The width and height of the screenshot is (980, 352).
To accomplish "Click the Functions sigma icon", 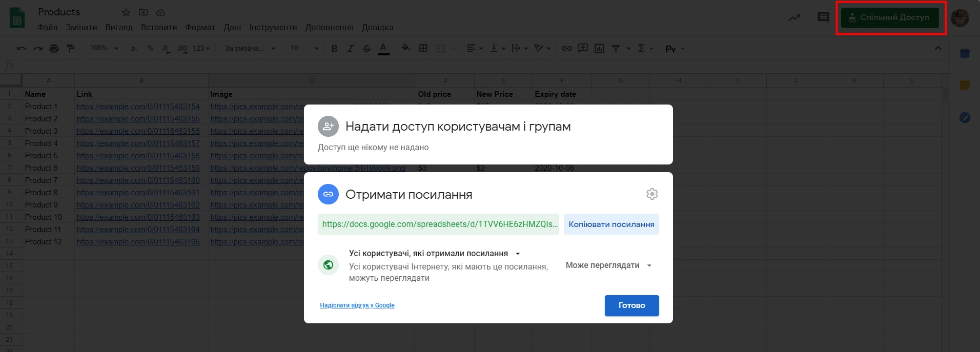I will point(641,48).
